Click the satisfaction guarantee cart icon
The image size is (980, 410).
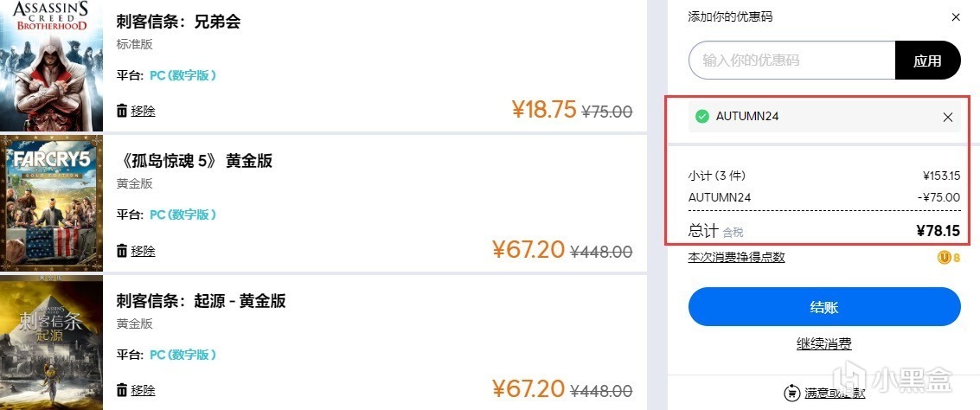pyautogui.click(x=791, y=393)
